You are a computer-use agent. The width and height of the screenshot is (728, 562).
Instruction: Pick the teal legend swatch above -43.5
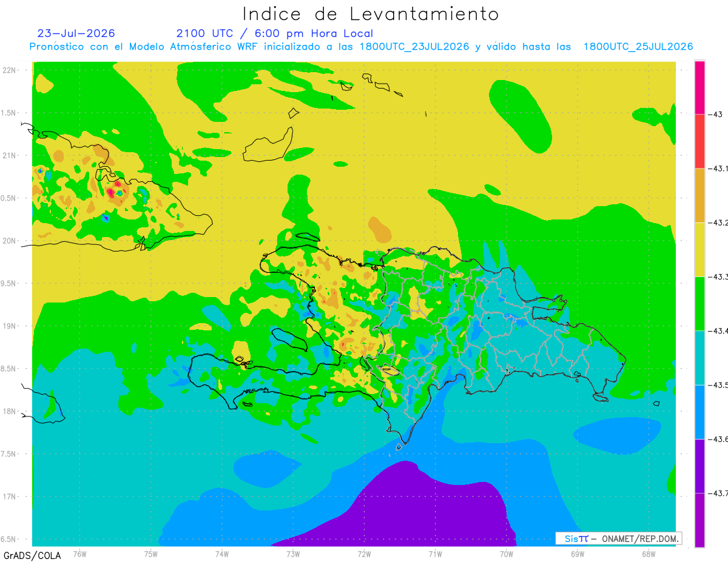tap(699, 358)
